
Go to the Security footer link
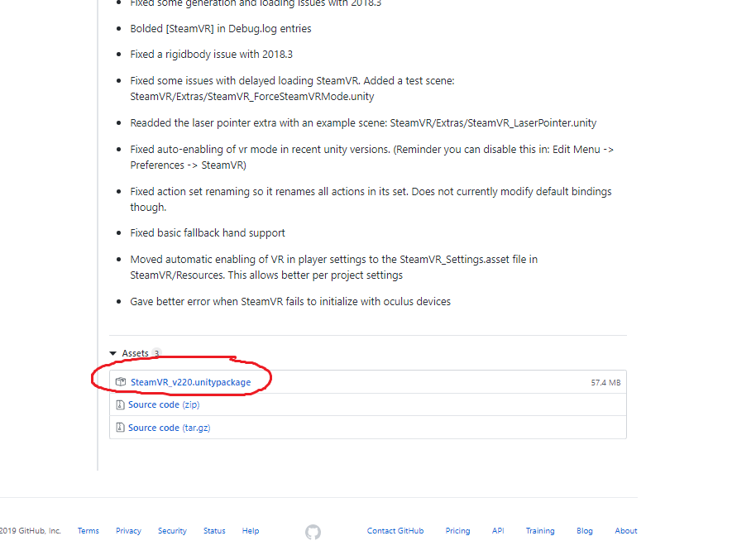coord(172,530)
